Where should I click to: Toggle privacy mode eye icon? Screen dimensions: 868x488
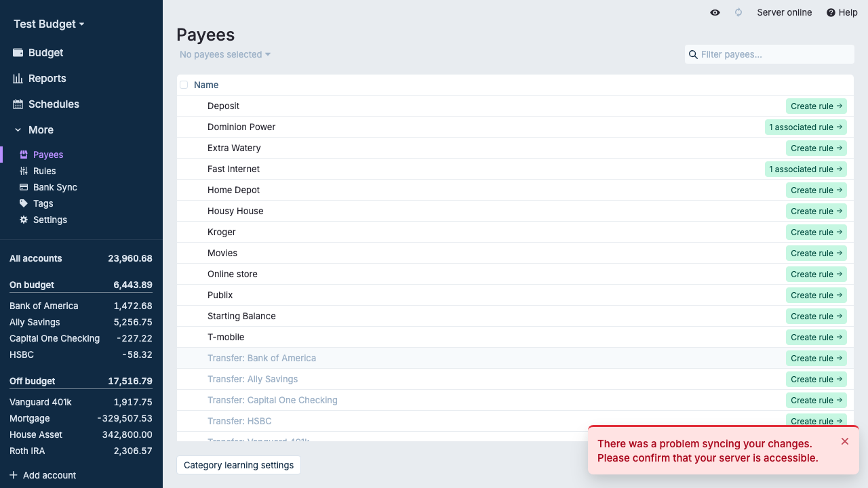(x=715, y=12)
